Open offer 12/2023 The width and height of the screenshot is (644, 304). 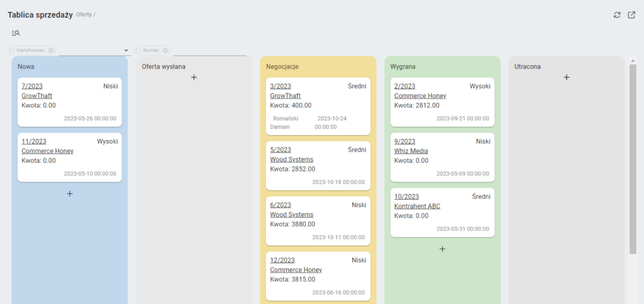pos(282,260)
